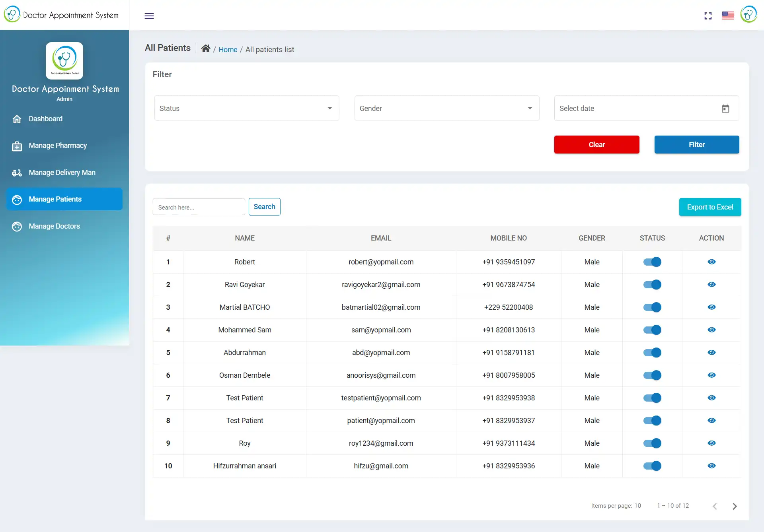Go to next page of patients
The width and height of the screenshot is (764, 532).
pyautogui.click(x=735, y=506)
